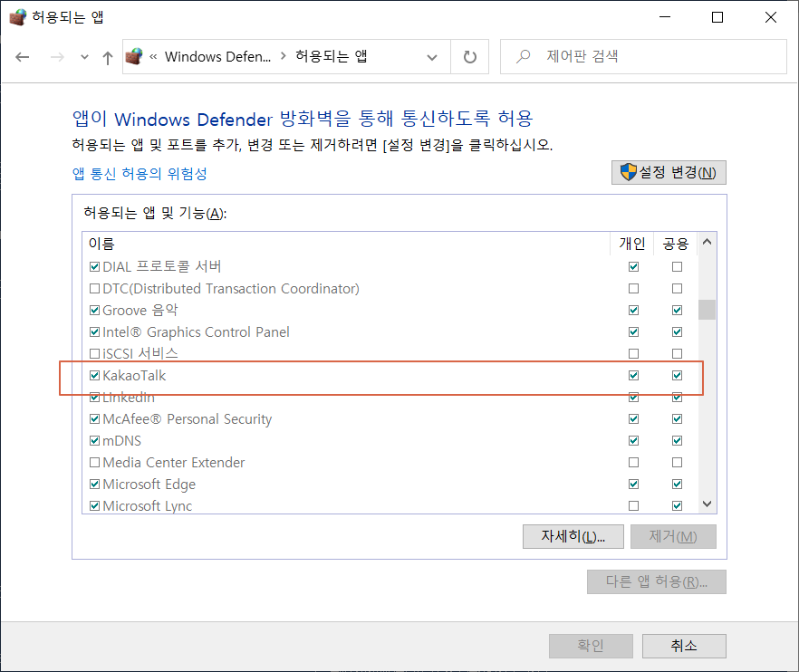Select the Groove 음악 list entry
Image resolution: width=799 pixels, height=672 pixels.
tap(140, 310)
